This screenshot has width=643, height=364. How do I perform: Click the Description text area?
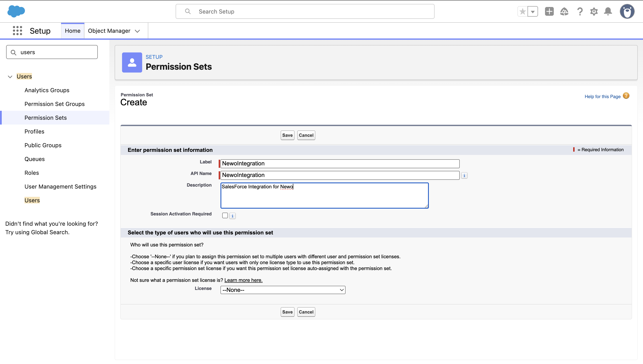324,196
